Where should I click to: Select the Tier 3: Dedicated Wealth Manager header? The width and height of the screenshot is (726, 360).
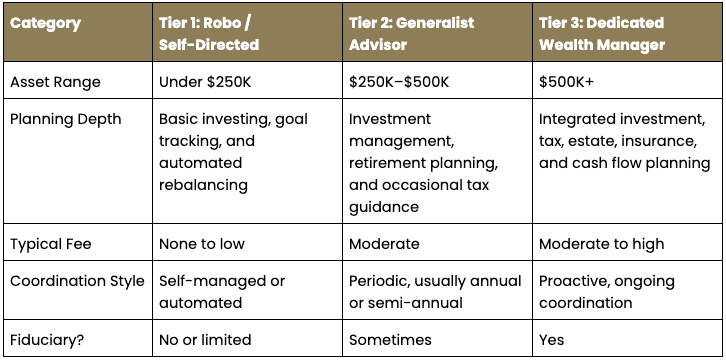click(x=627, y=32)
